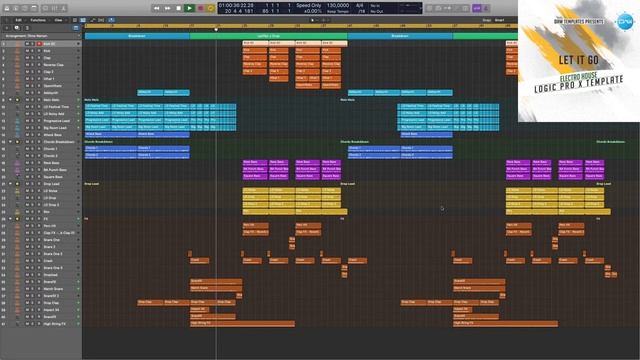Collapse the Chords Breakdown track stack
Image resolution: width=640 pixels, height=360 pixels.
point(10,142)
